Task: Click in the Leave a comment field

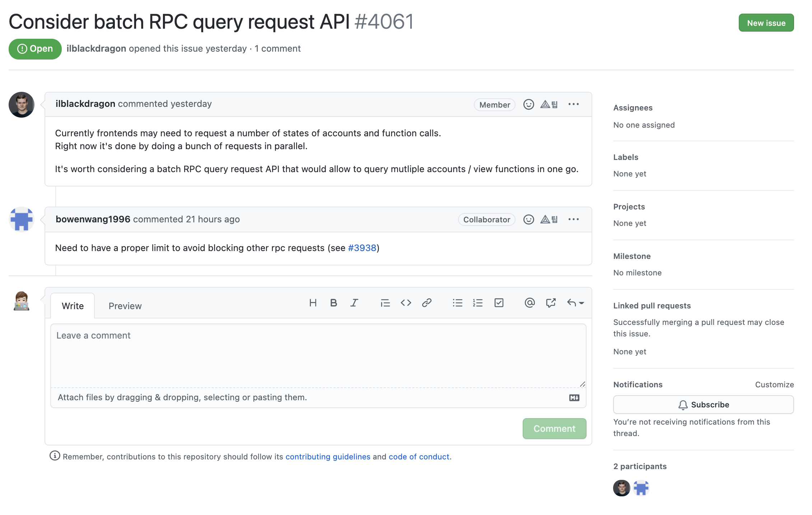Action: coord(318,355)
